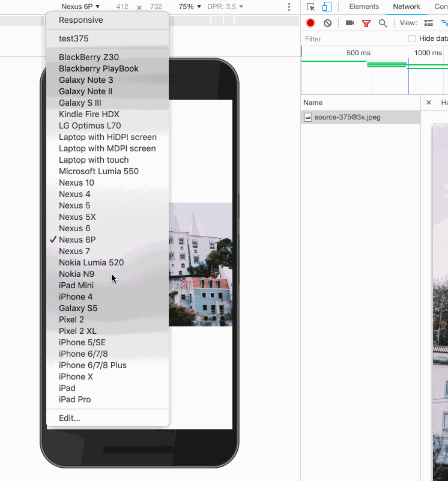Choose Nexus 4 device
The width and height of the screenshot is (448, 481).
point(107,194)
